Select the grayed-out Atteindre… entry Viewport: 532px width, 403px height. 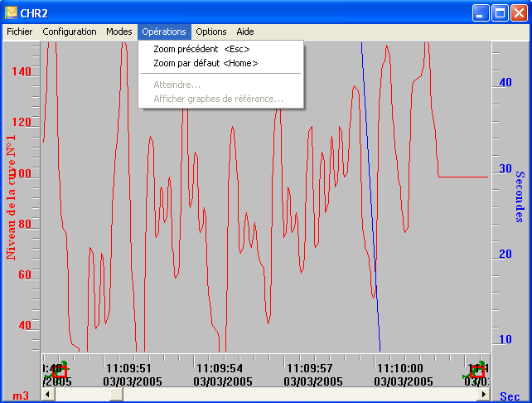tap(220, 85)
